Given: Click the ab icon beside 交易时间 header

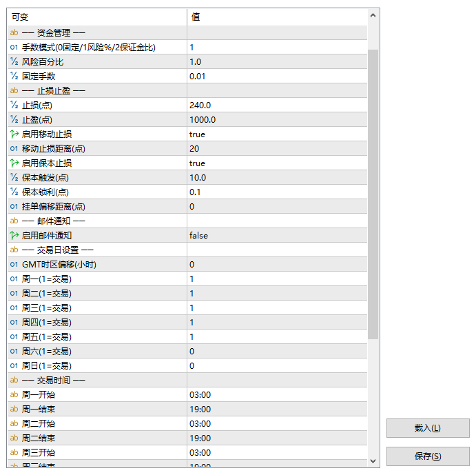Looking at the screenshot, I should [x=14, y=380].
